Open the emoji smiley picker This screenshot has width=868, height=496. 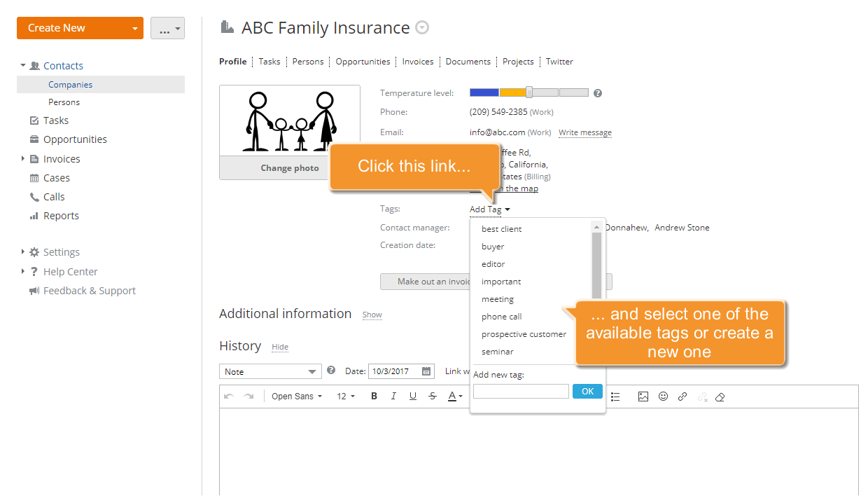[663, 397]
